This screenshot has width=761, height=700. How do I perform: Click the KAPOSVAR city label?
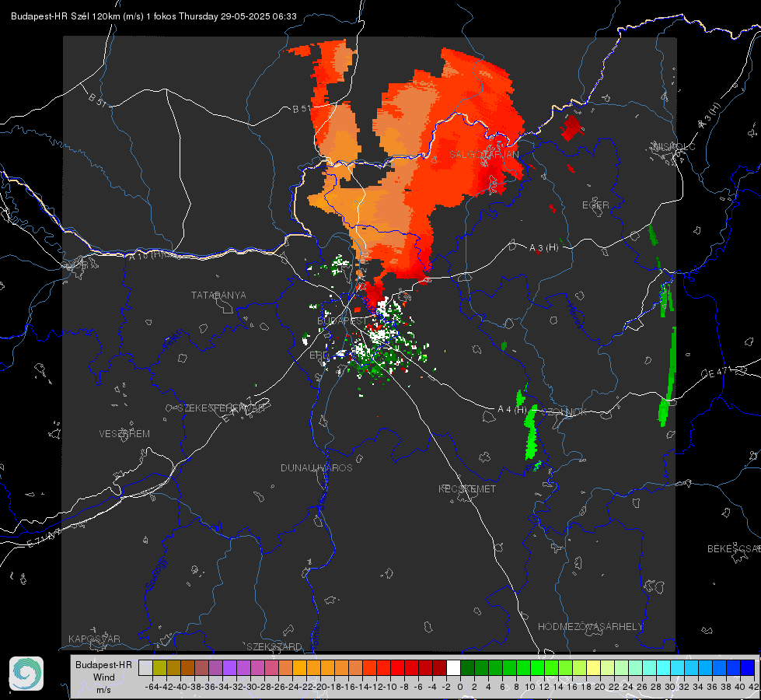tap(94, 639)
